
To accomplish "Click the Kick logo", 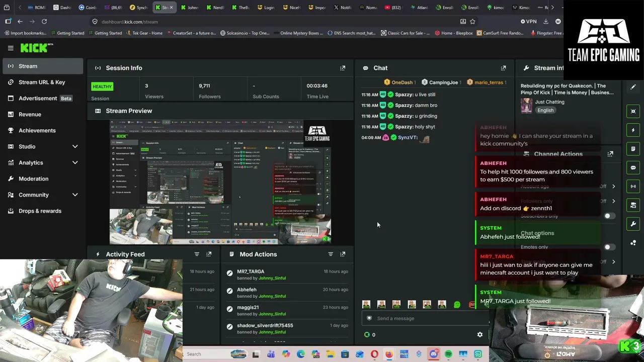I will [x=36, y=48].
